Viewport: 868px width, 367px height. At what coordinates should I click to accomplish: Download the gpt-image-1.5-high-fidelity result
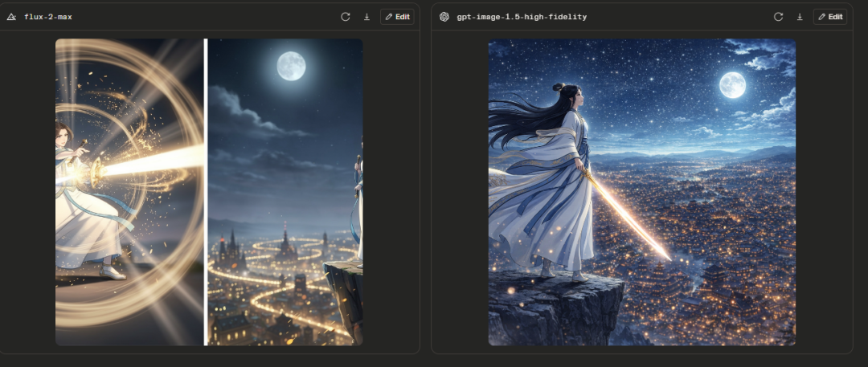[800, 17]
